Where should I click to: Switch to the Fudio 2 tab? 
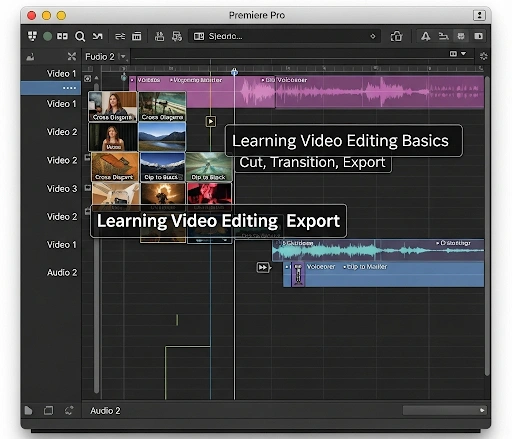pyautogui.click(x=100, y=57)
